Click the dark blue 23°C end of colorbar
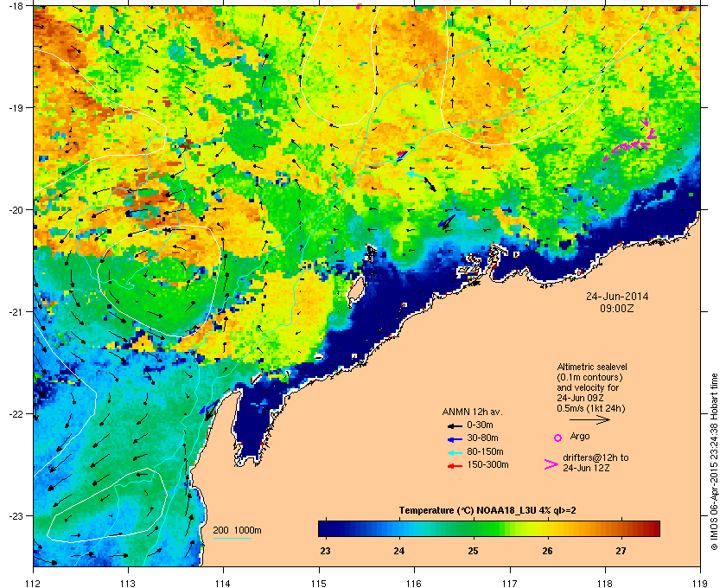This screenshot has width=726, height=588. click(x=325, y=528)
